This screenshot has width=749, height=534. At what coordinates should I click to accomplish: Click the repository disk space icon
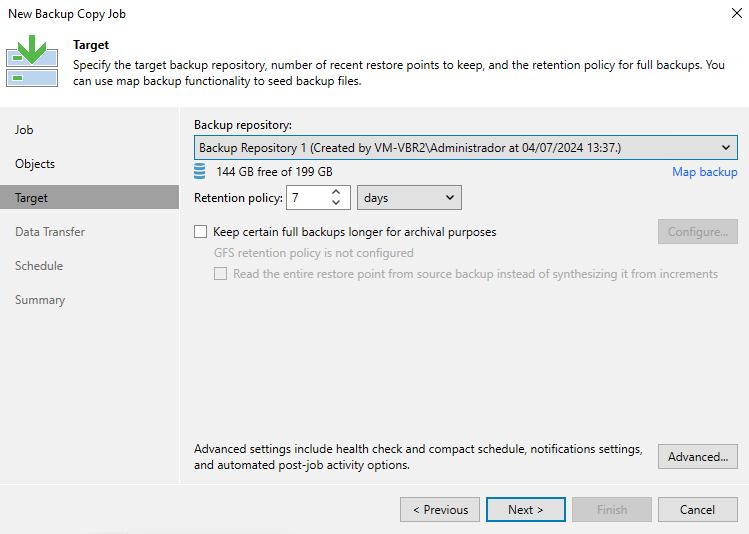coord(201,172)
